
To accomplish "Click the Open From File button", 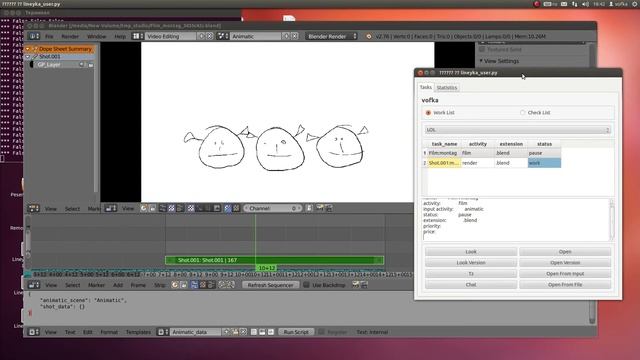I will (x=565, y=284).
